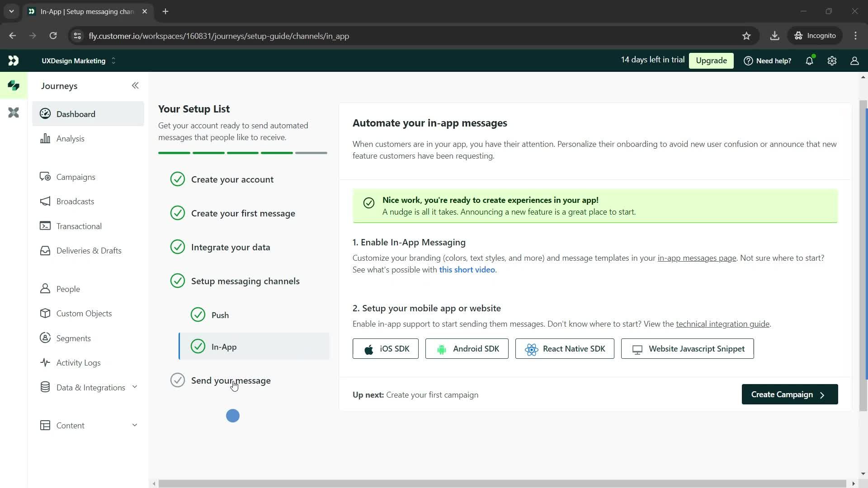Open the user account profile icon
Image resolution: width=868 pixels, height=488 pixels.
coord(854,61)
